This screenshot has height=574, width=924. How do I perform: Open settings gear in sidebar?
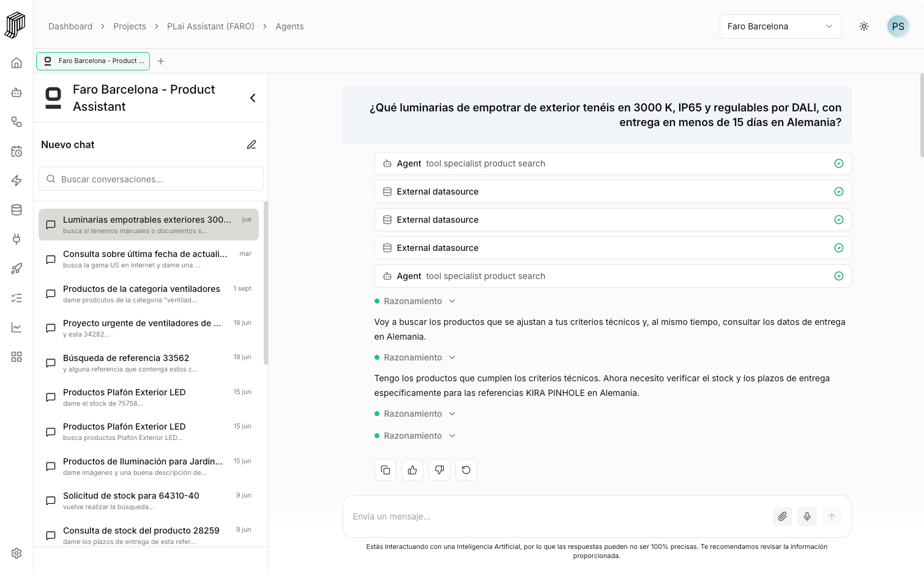(17, 553)
